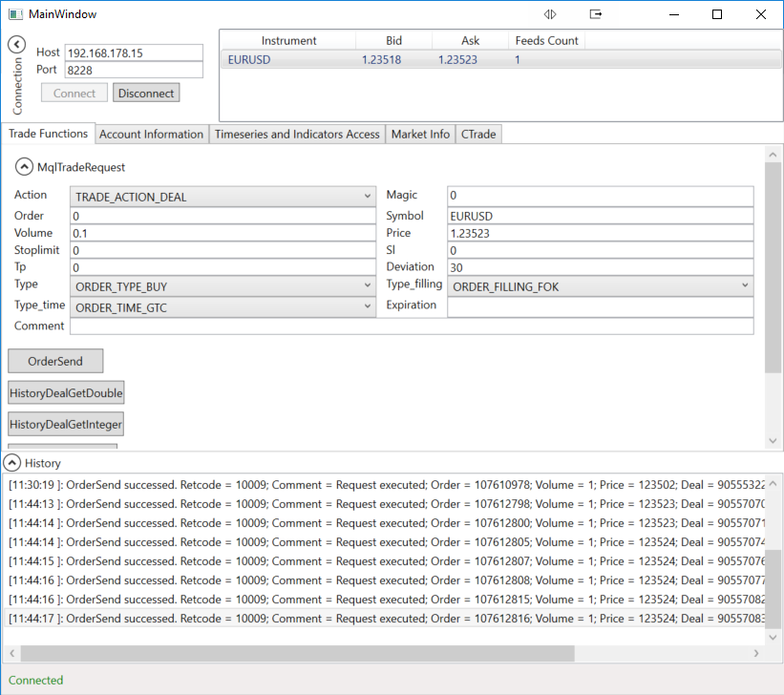
Task: Select history entry at 11:44:13
Action: point(385,503)
